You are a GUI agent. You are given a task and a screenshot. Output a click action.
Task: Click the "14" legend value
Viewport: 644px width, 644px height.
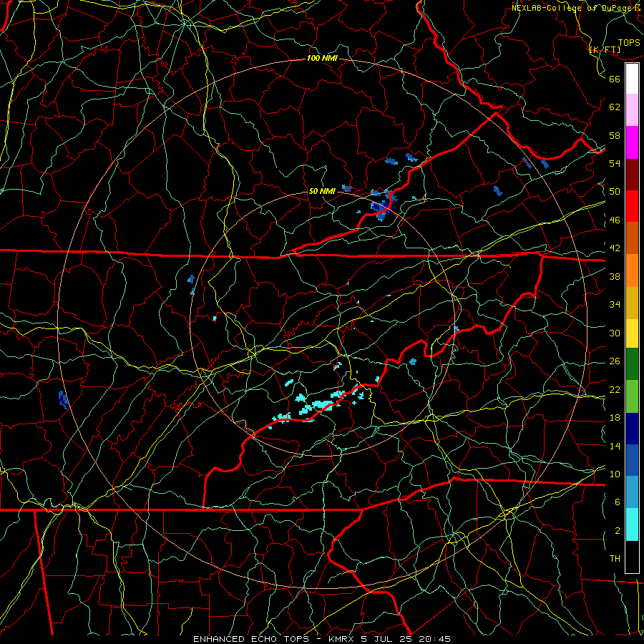point(615,446)
